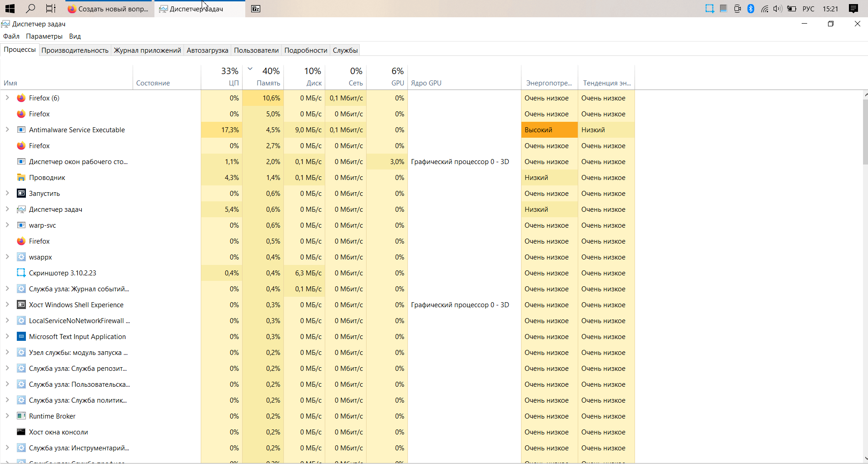Switch to the Firefox taskbar window
The height and width of the screenshot is (469, 868).
(109, 9)
